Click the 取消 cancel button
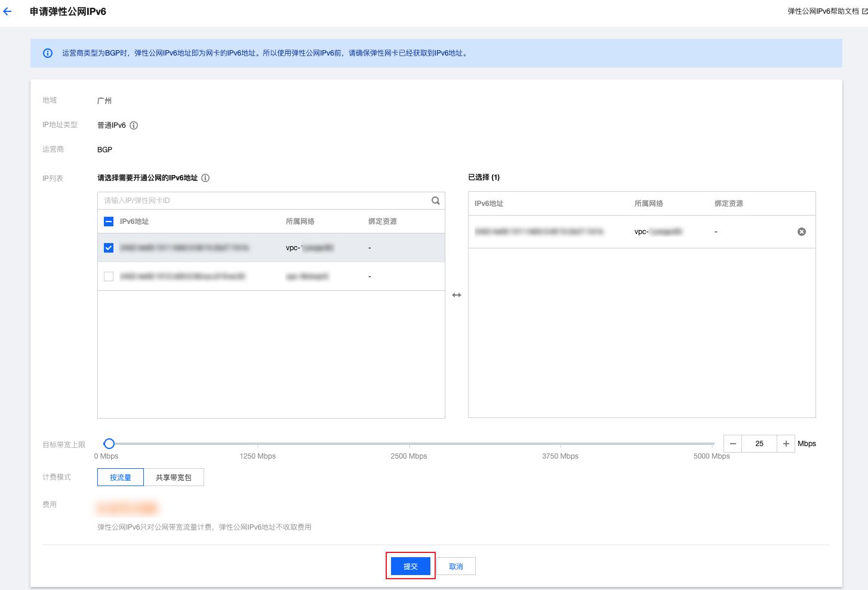 coord(456,566)
